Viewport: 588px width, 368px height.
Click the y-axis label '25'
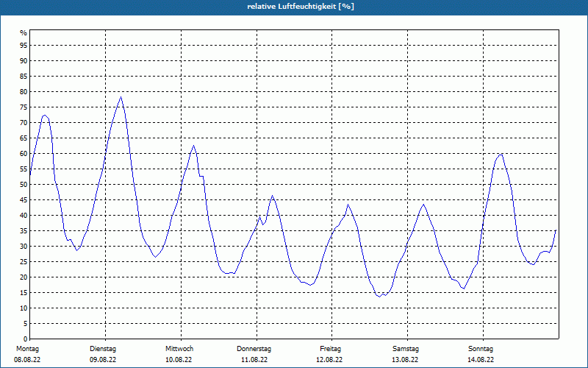click(24, 262)
